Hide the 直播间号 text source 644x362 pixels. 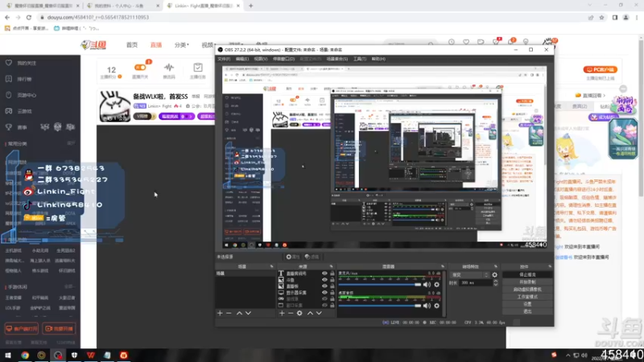[x=324, y=274]
